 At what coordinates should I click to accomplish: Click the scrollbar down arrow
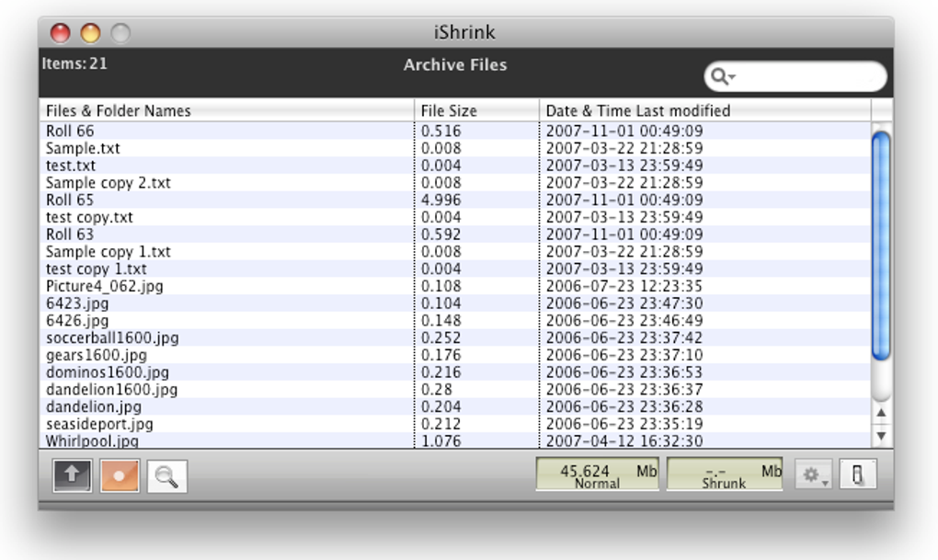coord(881,436)
